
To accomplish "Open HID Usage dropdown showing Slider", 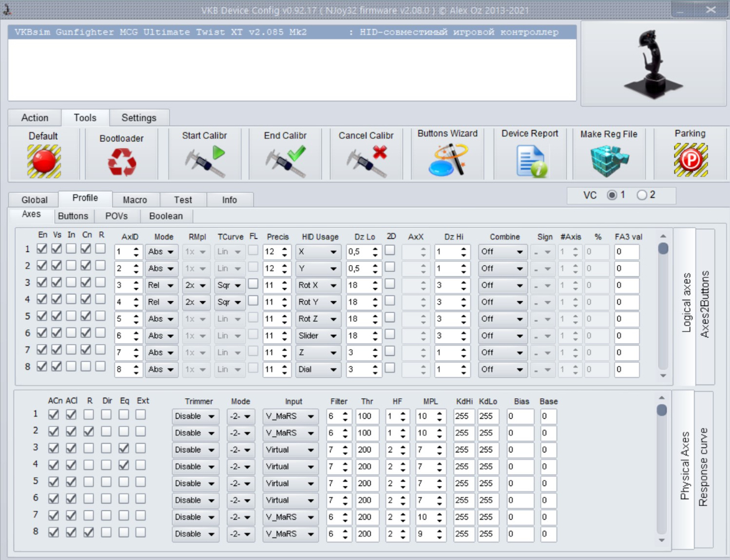I will pyautogui.click(x=318, y=335).
